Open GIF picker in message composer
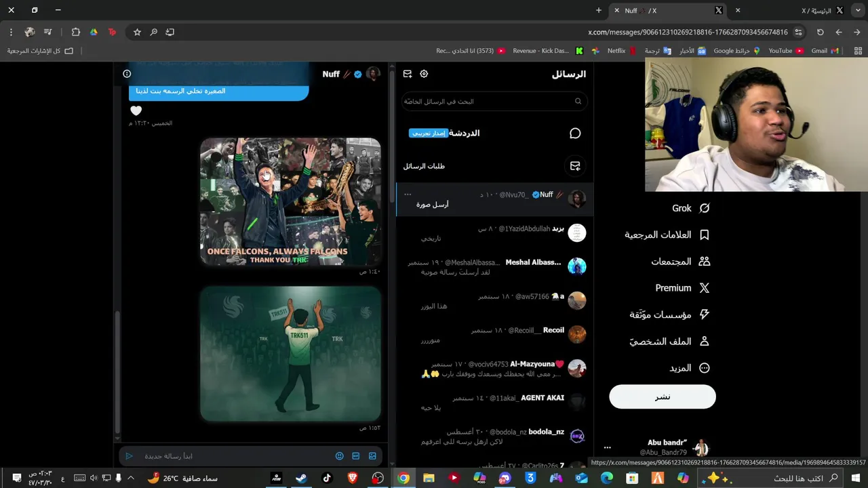 click(356, 456)
